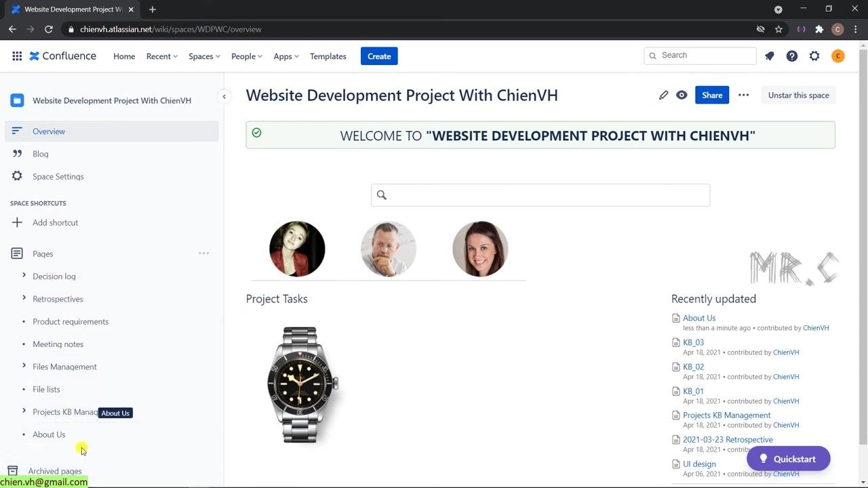This screenshot has height=488, width=868.
Task: Open the more actions ellipsis menu
Action: click(x=743, y=95)
